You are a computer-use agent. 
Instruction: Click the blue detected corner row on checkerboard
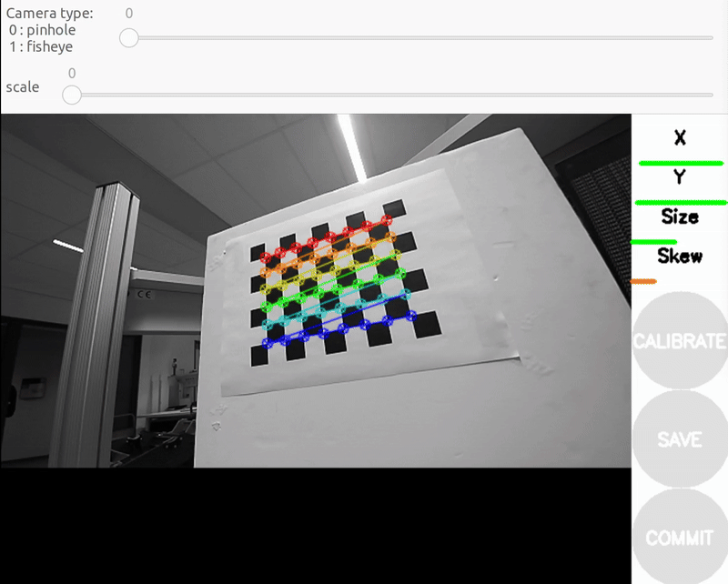coord(337,329)
